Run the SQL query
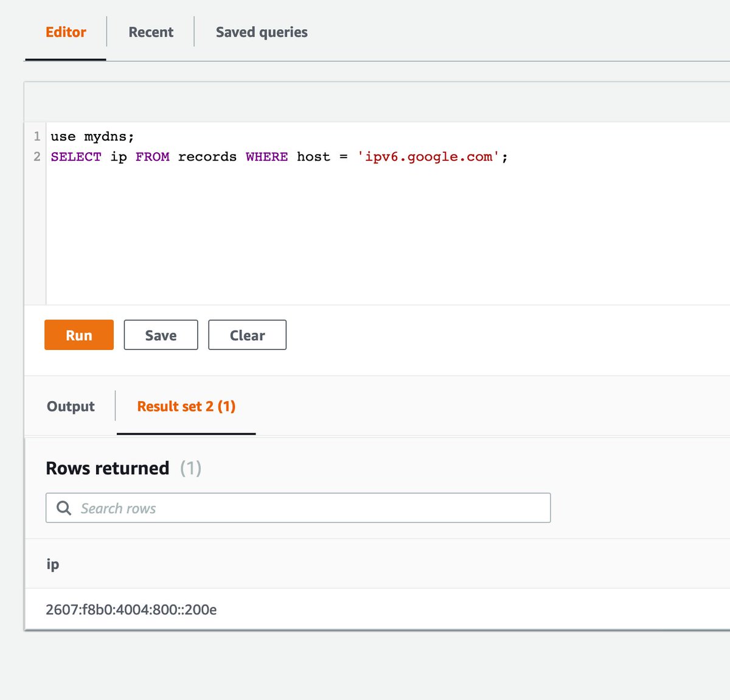The width and height of the screenshot is (730, 700). (79, 335)
